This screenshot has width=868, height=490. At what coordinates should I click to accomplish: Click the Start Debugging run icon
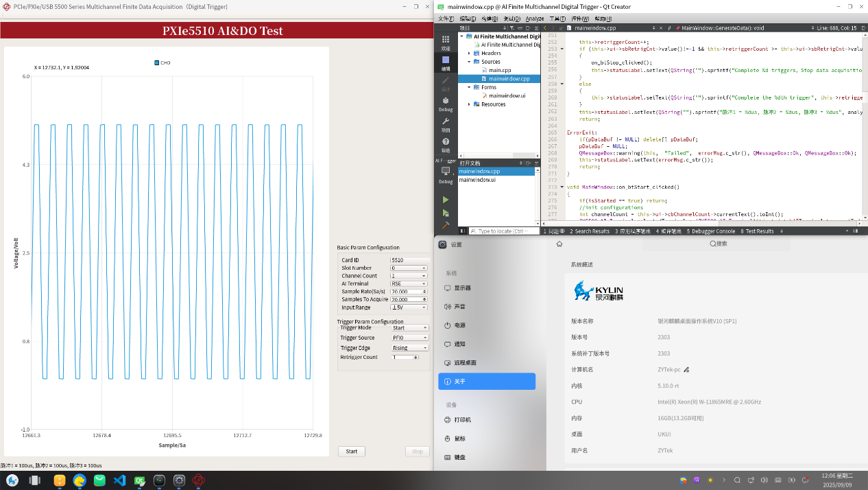click(446, 213)
